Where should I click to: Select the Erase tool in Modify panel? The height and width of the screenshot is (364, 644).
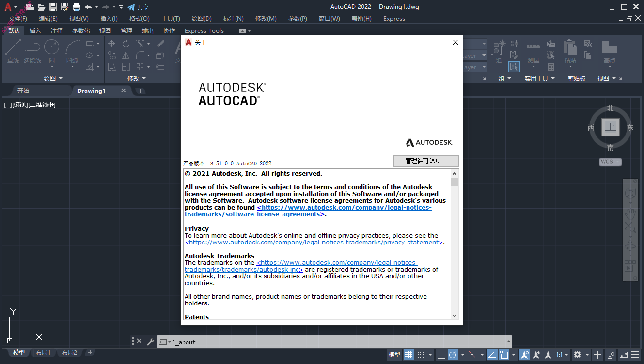pyautogui.click(x=160, y=44)
